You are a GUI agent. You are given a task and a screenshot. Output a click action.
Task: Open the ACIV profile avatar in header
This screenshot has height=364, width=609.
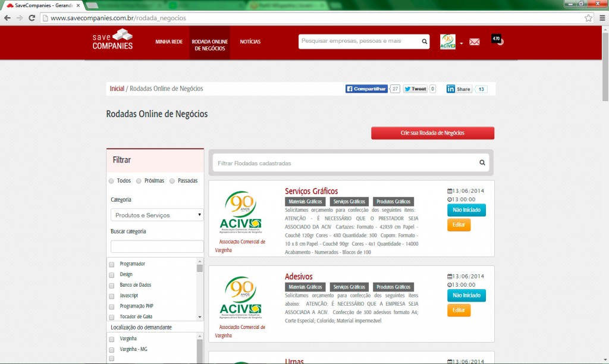pos(448,42)
